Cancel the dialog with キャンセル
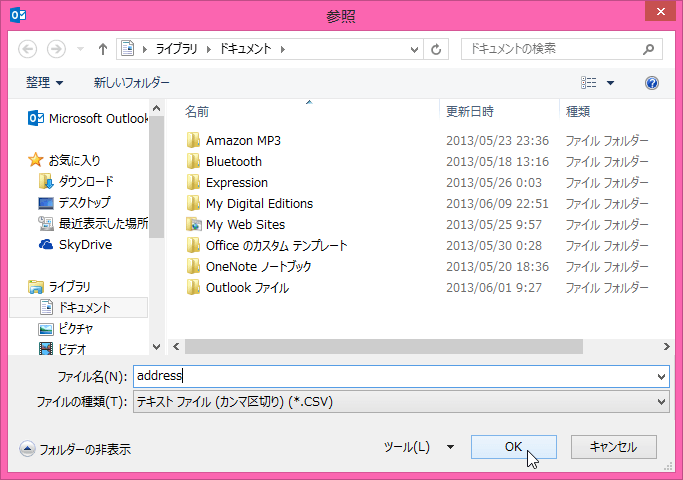 click(x=614, y=447)
